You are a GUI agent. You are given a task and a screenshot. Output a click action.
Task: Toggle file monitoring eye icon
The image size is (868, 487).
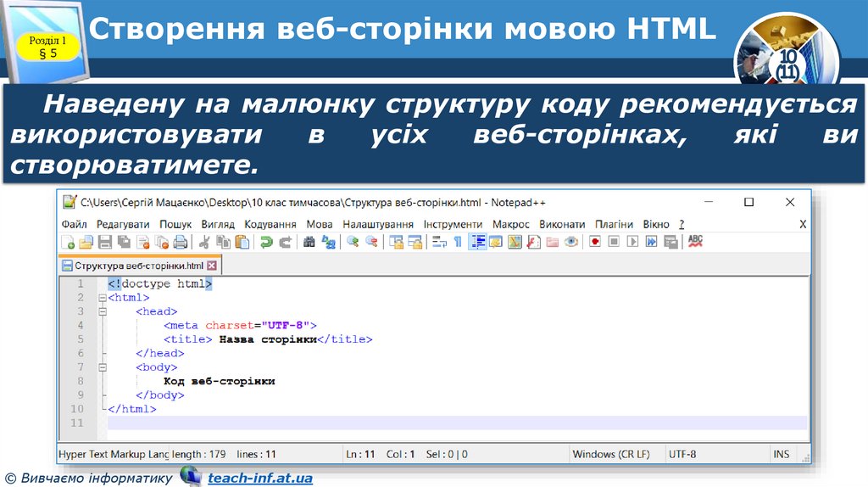tap(571, 242)
